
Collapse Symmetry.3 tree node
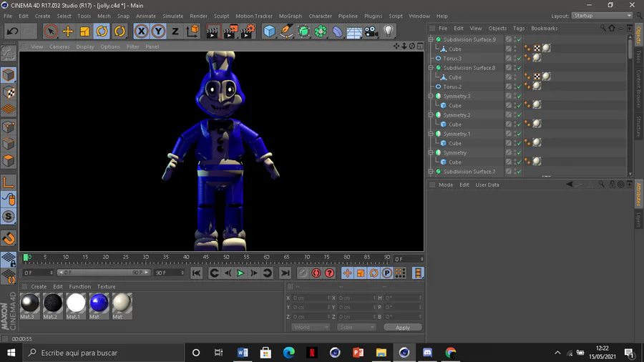(431, 96)
